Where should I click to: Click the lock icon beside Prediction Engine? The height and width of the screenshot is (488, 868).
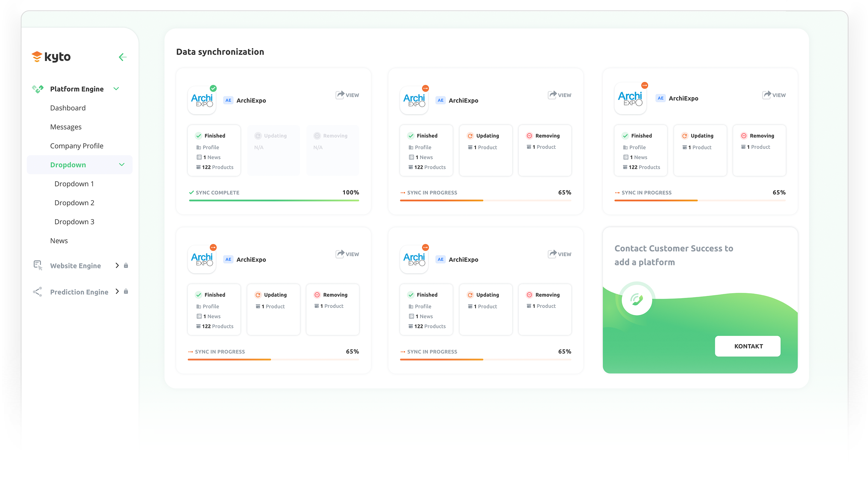pyautogui.click(x=126, y=291)
